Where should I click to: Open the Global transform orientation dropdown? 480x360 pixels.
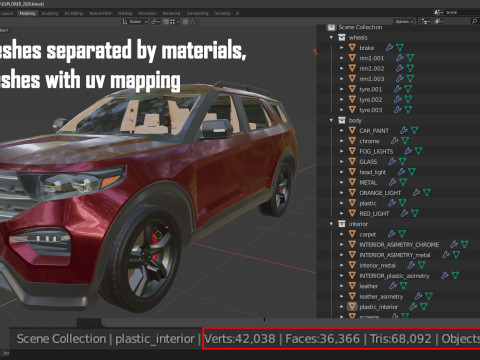click(135, 22)
